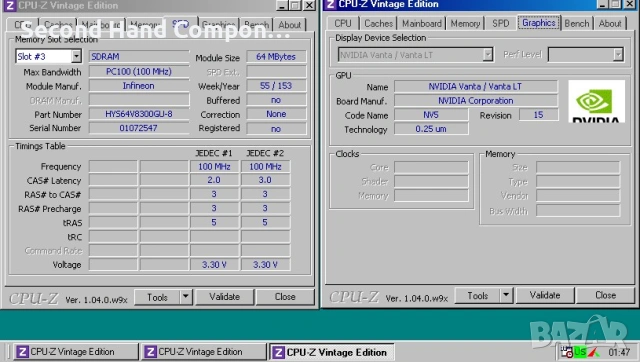Click the CPU-Z icon in left window title bar
The width and height of the screenshot is (640, 362).
coord(10,6)
